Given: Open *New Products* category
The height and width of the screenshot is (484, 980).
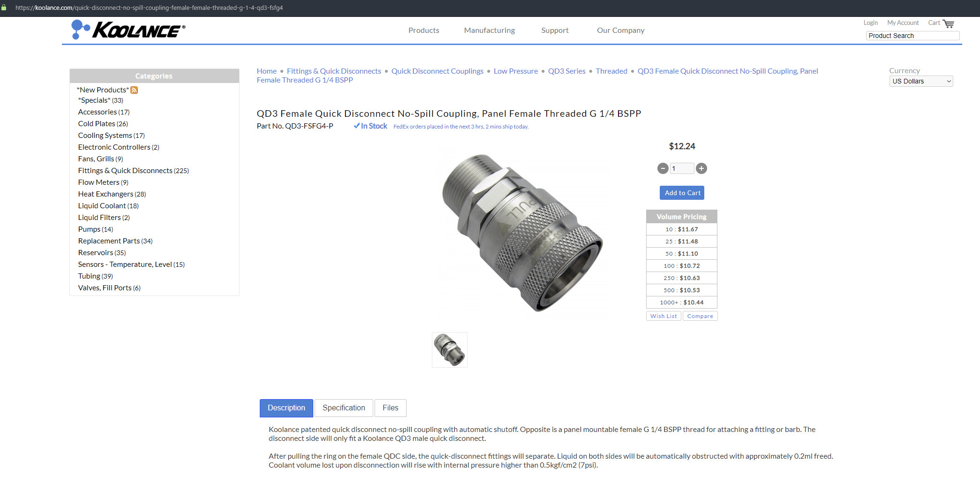Looking at the screenshot, I should (x=103, y=90).
